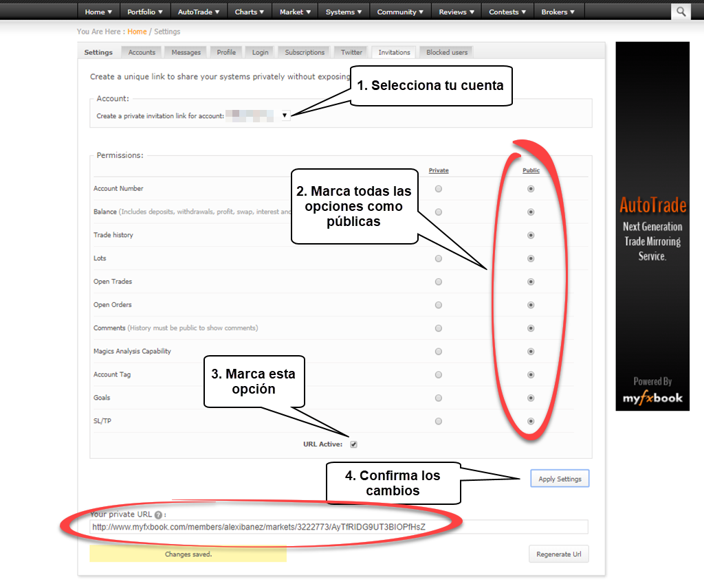The width and height of the screenshot is (704, 588).
Task: Set Open Orders to Private
Action: [x=438, y=306]
